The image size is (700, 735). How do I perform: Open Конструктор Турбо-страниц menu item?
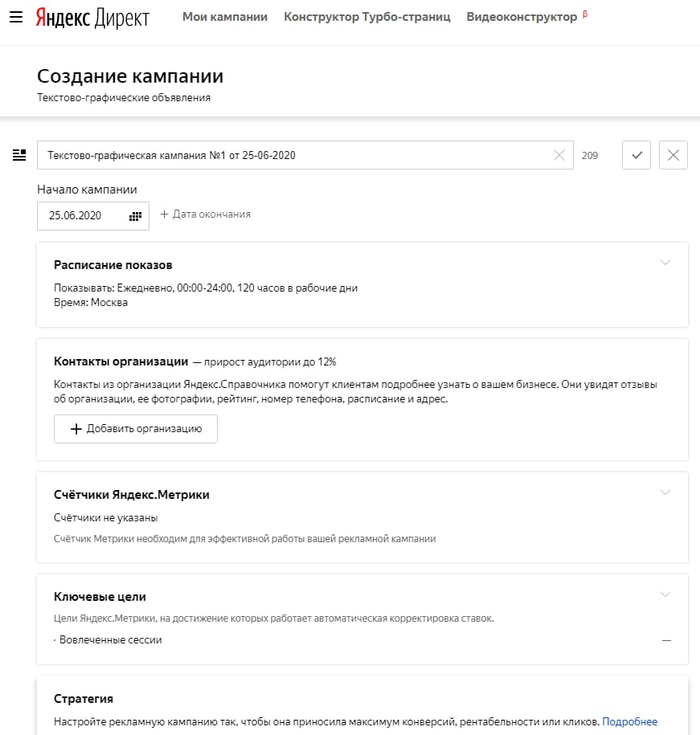367,17
